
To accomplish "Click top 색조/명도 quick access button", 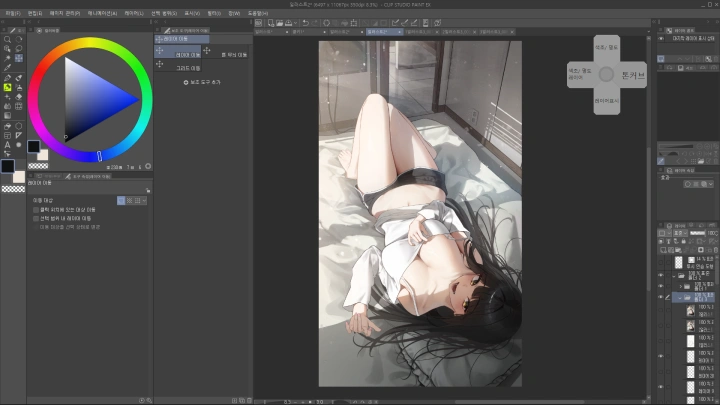I will pos(607,48).
